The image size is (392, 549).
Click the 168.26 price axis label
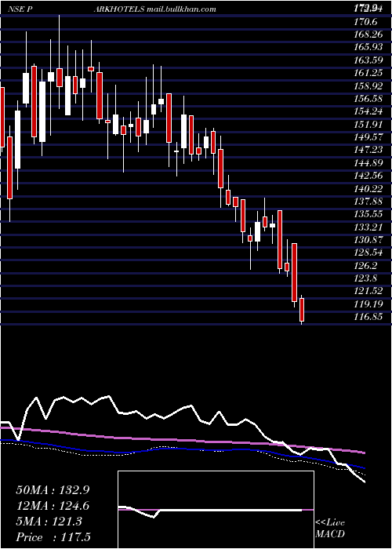point(369,35)
